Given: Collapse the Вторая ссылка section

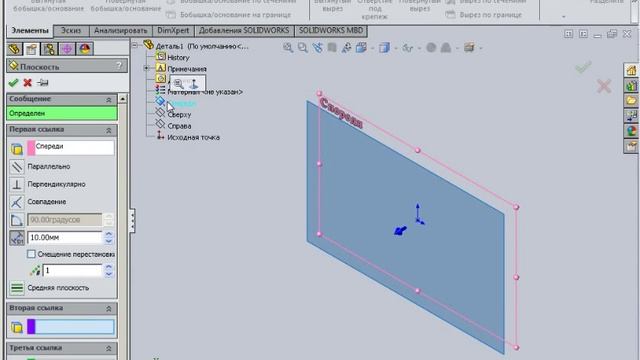Looking at the screenshot, I should point(109,309).
